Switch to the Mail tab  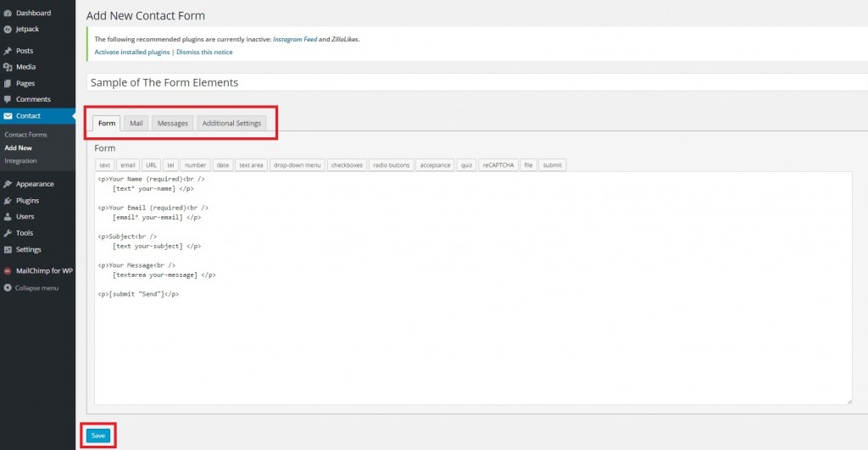point(136,124)
